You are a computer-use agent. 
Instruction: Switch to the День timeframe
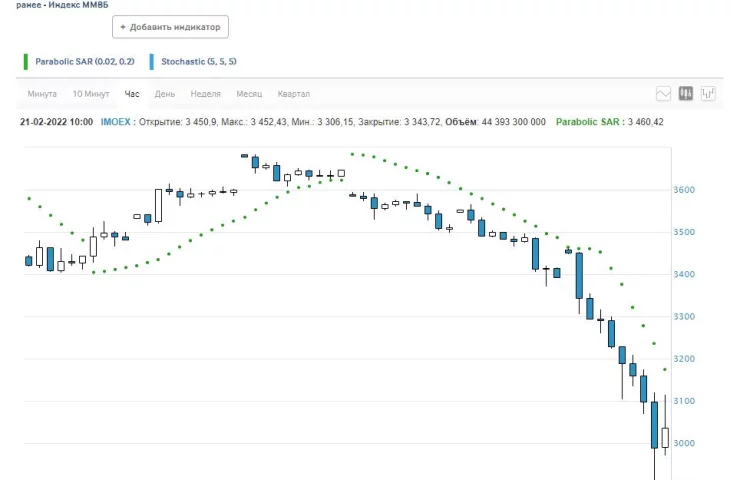165,94
